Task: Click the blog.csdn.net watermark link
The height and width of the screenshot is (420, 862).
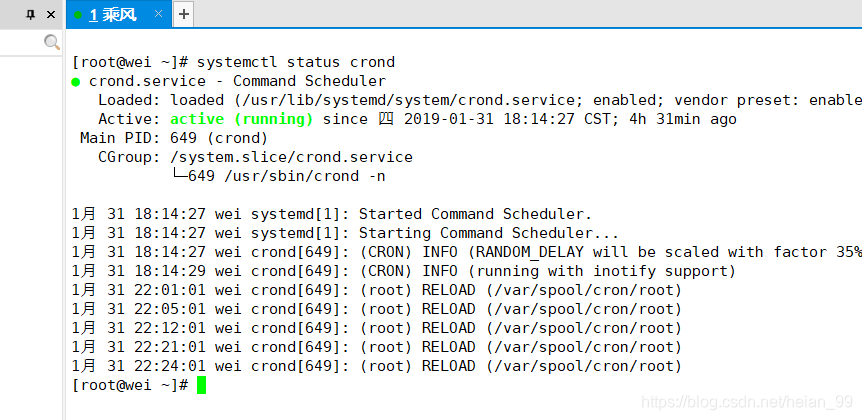Action: (747, 402)
